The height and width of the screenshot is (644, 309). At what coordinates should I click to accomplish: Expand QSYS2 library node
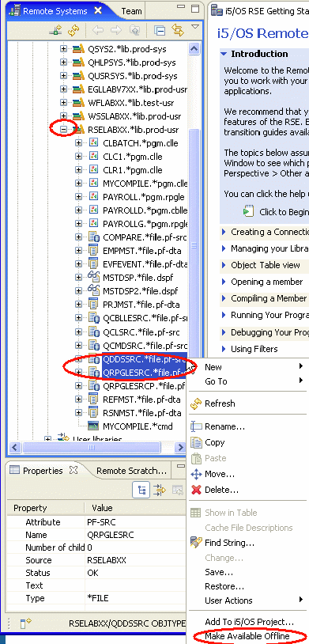point(63,49)
